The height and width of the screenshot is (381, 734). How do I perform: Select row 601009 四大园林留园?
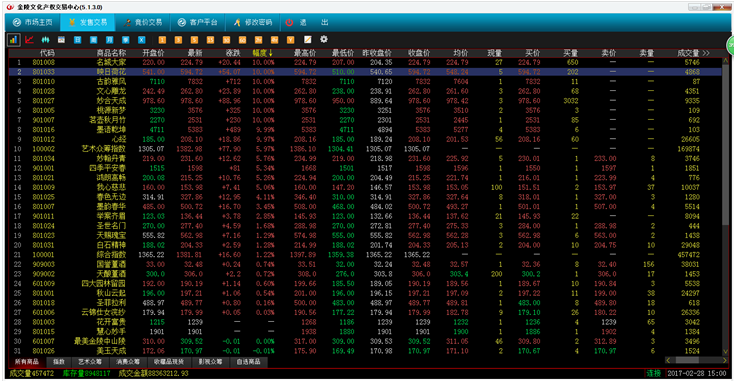pyautogui.click(x=365, y=284)
